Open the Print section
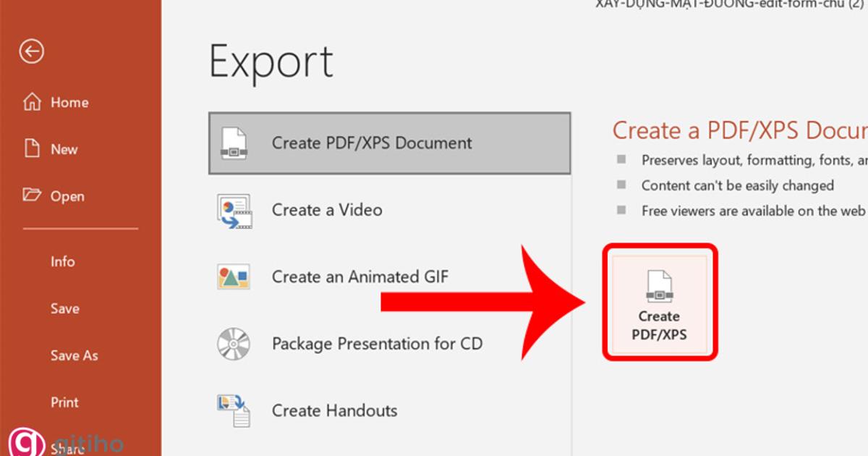868x456 pixels. [65, 402]
